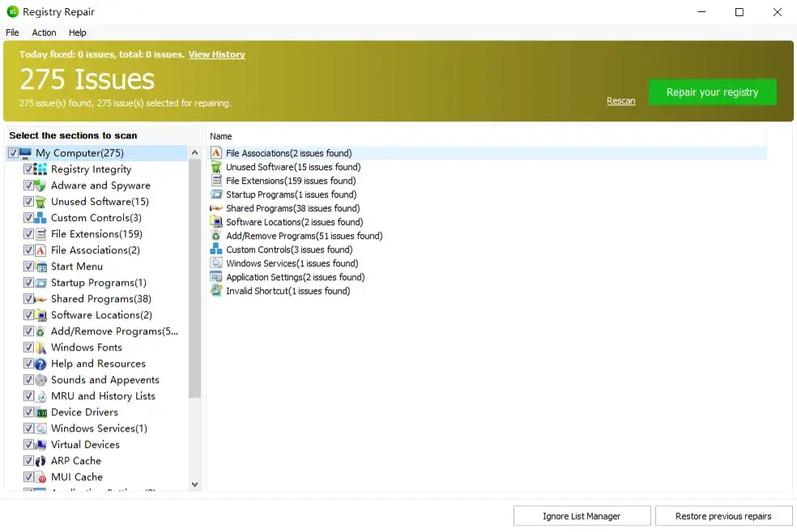
Task: Click the Sounds and Appevents icon
Action: 40,380
